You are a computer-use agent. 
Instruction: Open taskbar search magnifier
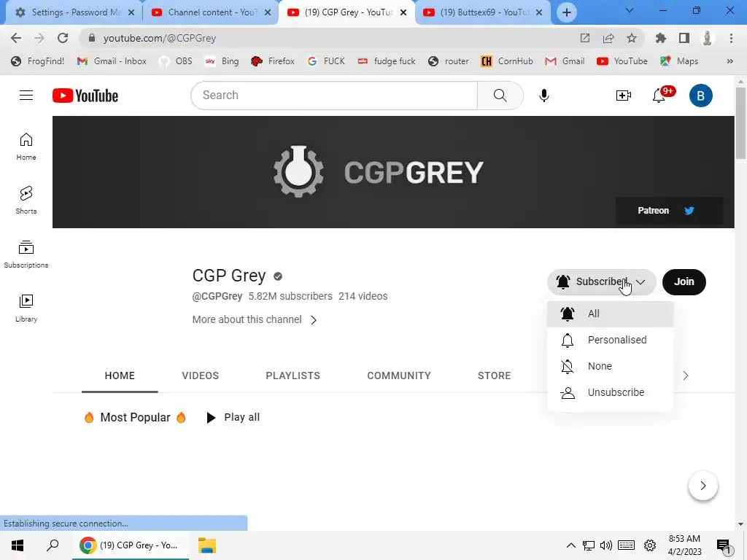[53, 545]
